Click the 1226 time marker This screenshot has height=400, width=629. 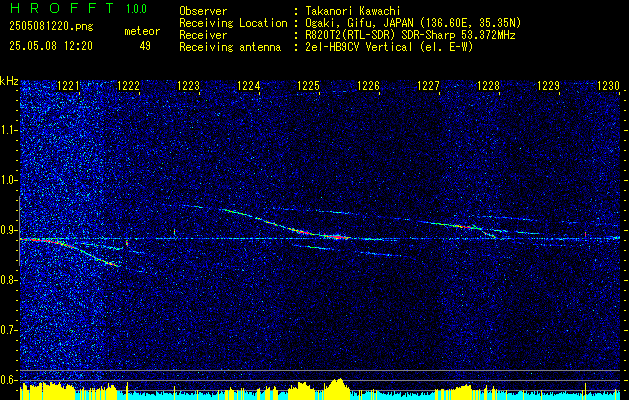(369, 86)
